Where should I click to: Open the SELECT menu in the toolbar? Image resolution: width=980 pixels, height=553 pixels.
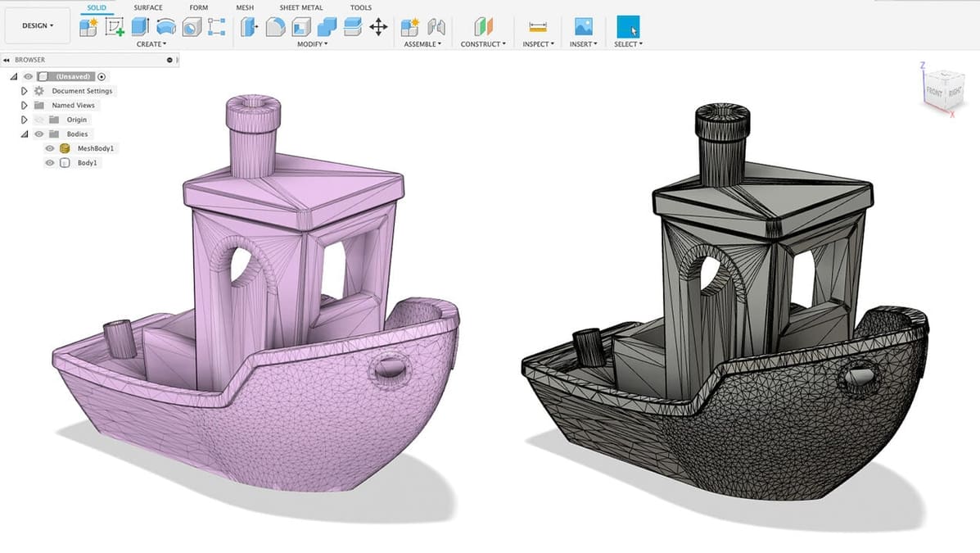coord(627,44)
